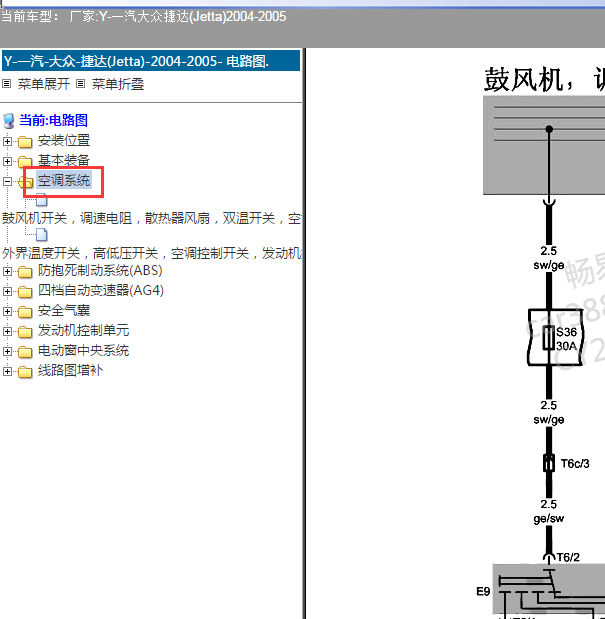Viewport: 605px width, 619px height.
Task: Select the 当前:电路图 root node
Action: 53,120
